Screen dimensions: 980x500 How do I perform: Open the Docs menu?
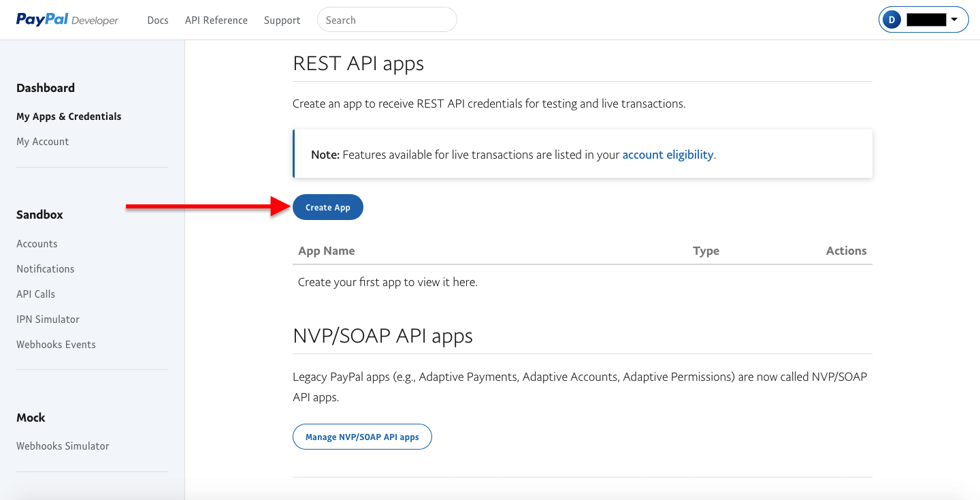pos(157,20)
